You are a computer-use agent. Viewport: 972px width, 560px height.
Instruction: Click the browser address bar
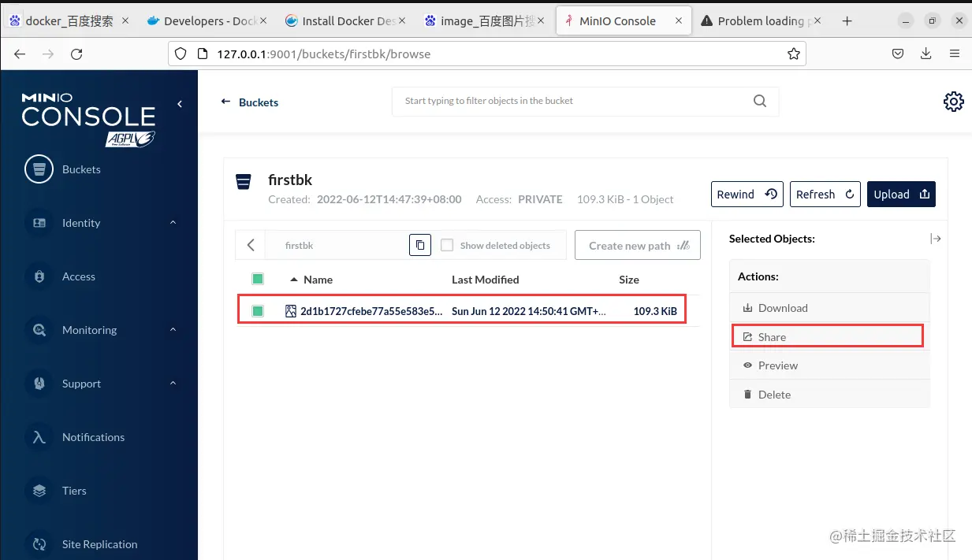487,54
